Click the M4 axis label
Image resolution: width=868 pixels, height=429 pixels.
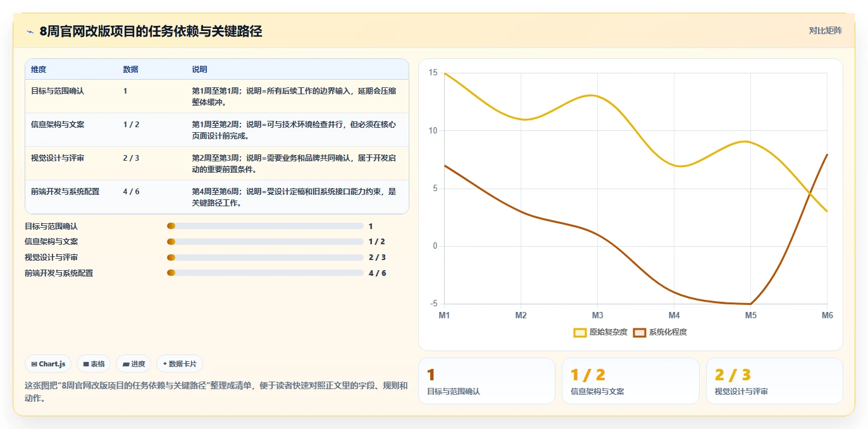pyautogui.click(x=674, y=315)
